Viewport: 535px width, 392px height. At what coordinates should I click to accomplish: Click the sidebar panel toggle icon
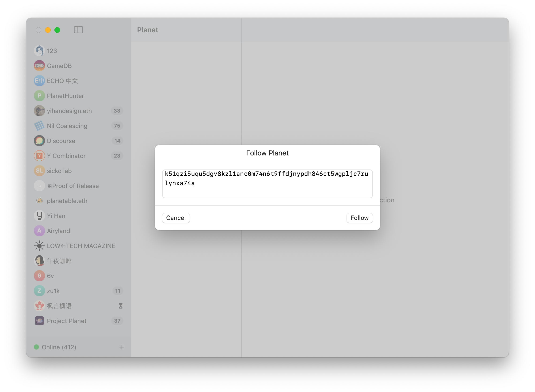(77, 30)
